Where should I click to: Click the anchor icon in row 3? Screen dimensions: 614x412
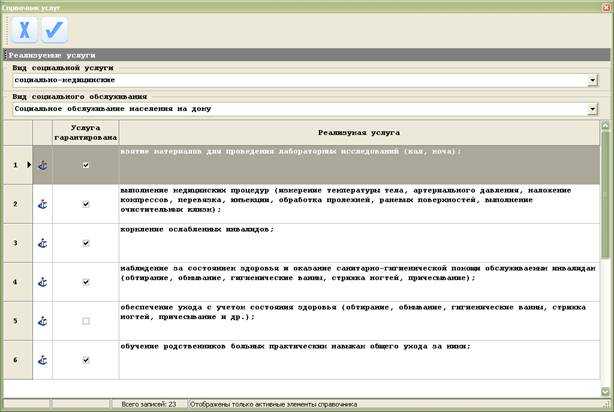[43, 243]
